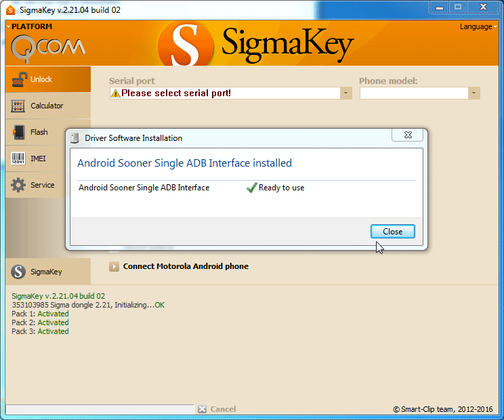Image resolution: width=504 pixels, height=420 pixels.
Task: Click Connect Motorola Android phone arrow icon
Action: (114, 266)
